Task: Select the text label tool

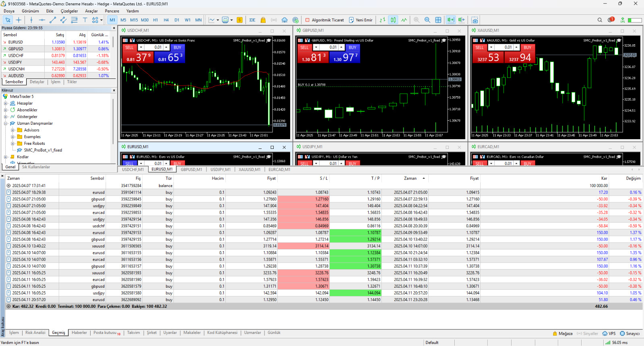Action: tap(85, 20)
